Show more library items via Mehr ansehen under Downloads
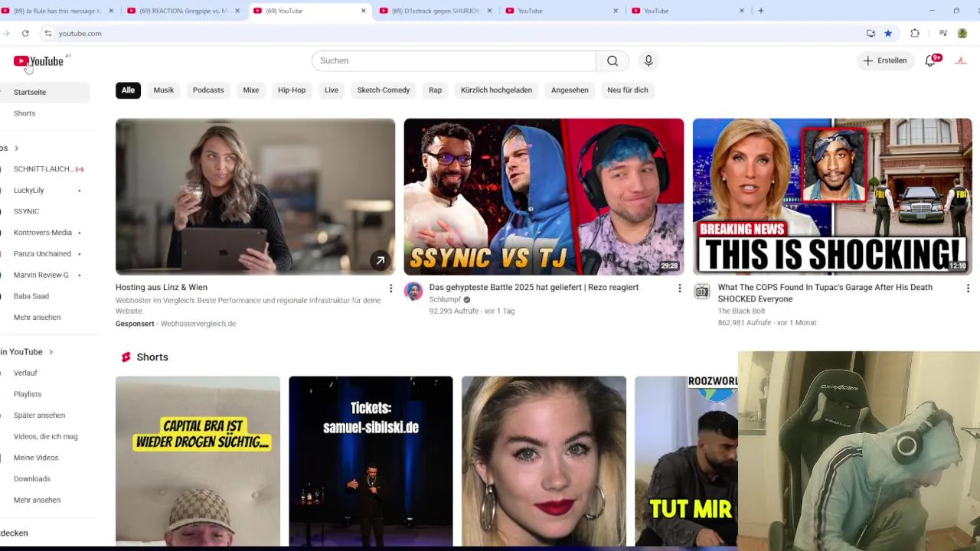 pos(37,500)
